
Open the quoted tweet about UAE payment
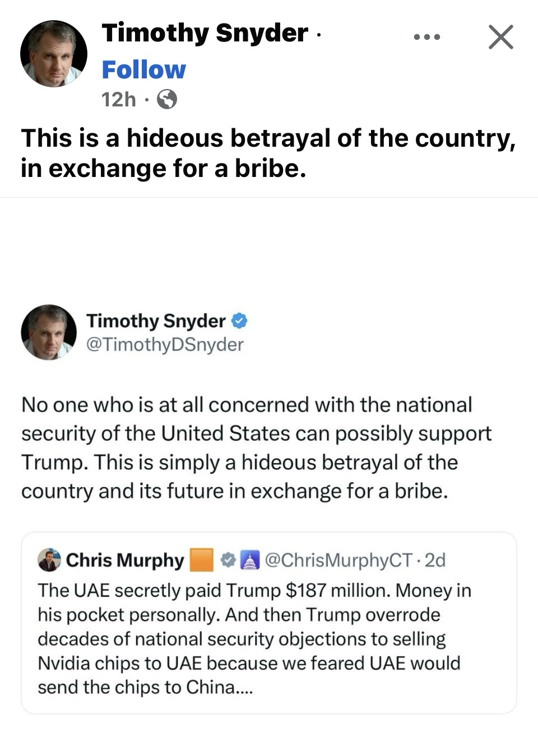tap(269, 638)
